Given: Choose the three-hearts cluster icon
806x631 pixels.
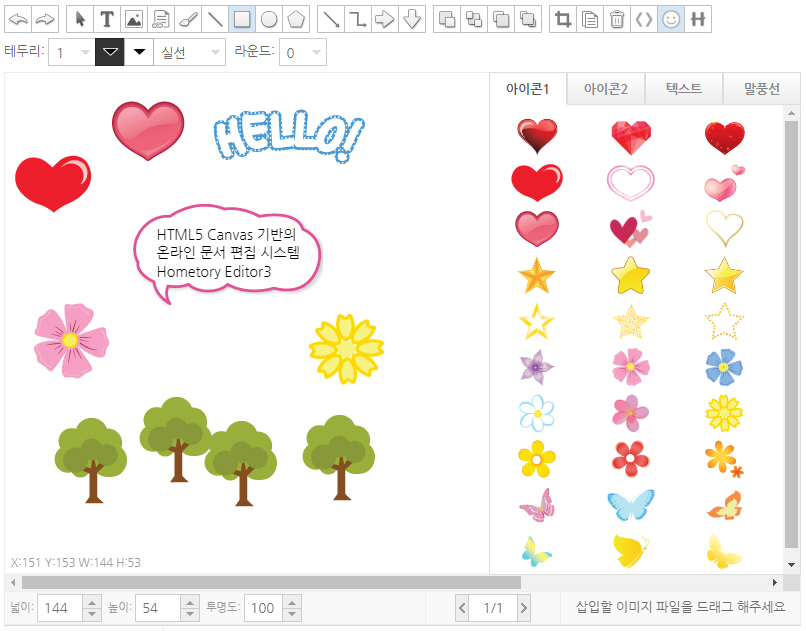Looking at the screenshot, I should [631, 229].
